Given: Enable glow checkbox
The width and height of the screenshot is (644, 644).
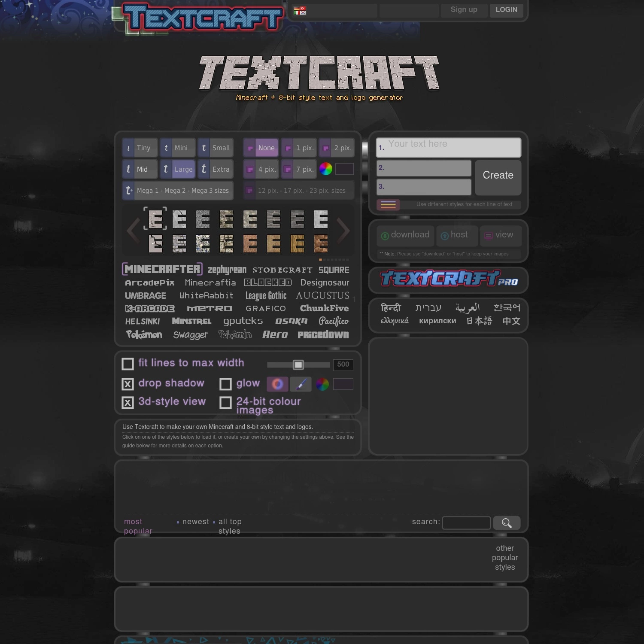Looking at the screenshot, I should (x=225, y=384).
